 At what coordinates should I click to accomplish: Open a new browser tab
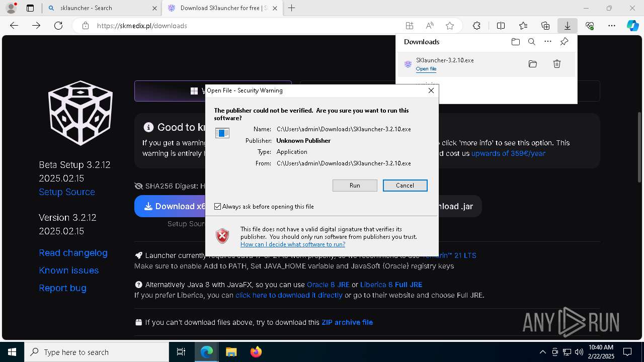point(291,8)
